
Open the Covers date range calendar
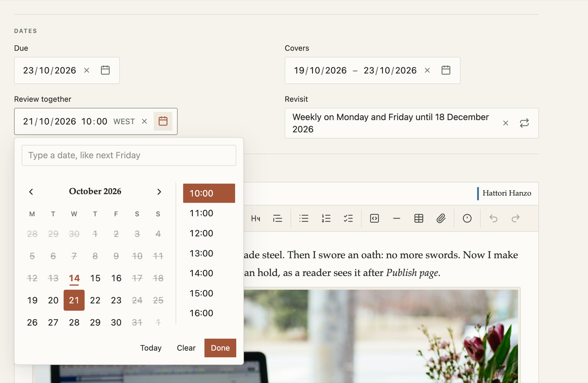coord(446,70)
